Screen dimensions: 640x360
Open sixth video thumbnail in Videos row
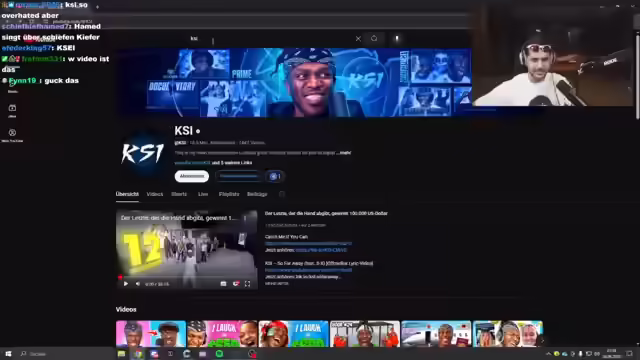pyautogui.click(x=508, y=334)
